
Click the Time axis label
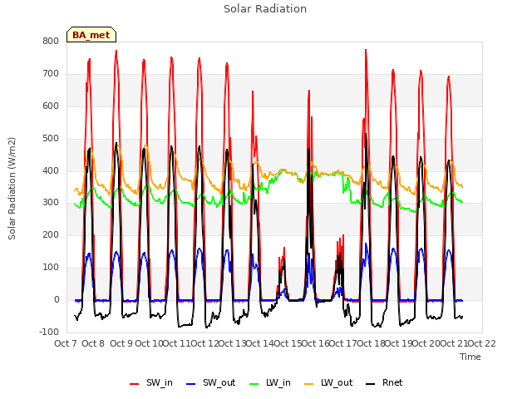coord(470,357)
